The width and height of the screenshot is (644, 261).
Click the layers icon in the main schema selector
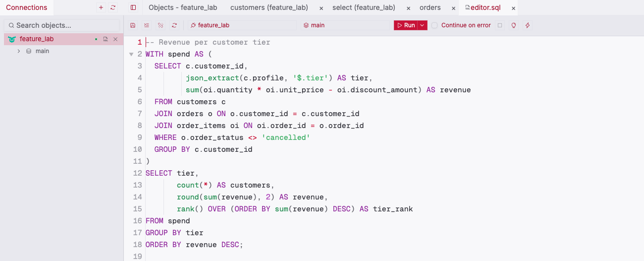coord(306,25)
